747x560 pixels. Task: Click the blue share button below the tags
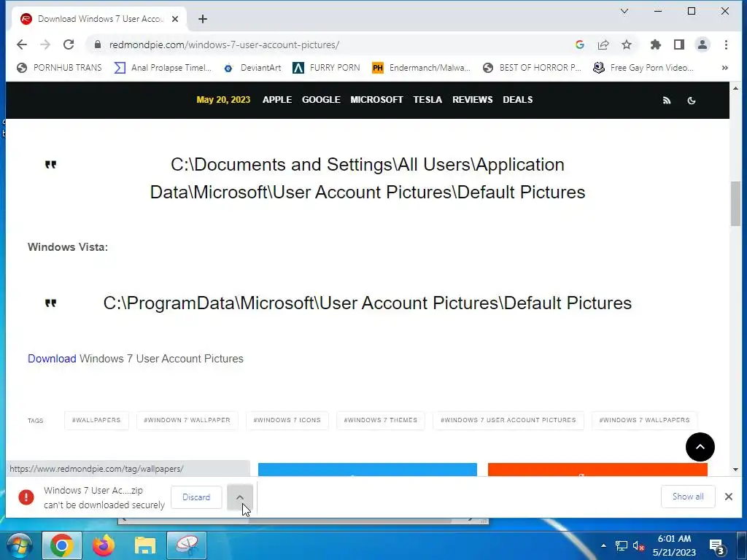coord(368,470)
